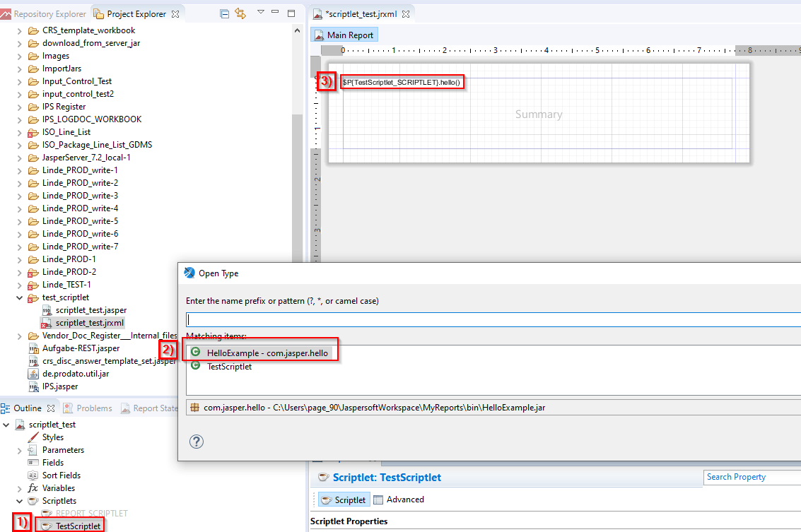The width and height of the screenshot is (801, 532).
Task: Expand the Parameters node in Outline
Action: click(19, 450)
